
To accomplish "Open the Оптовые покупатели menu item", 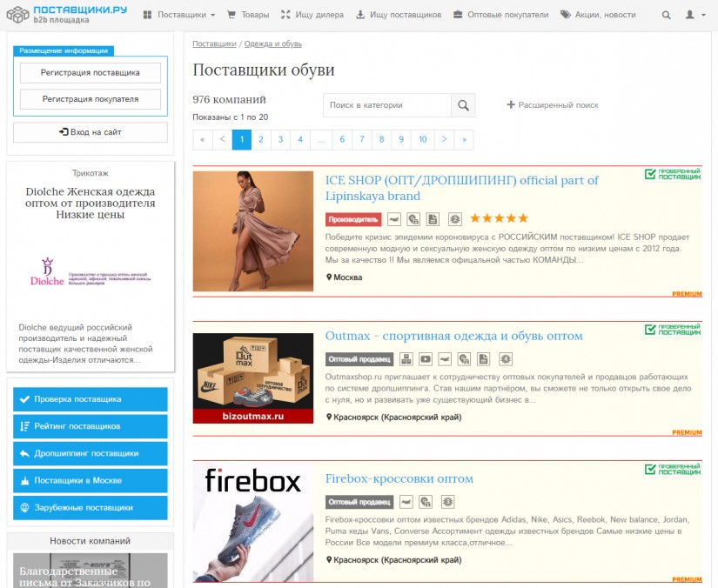I will [500, 15].
